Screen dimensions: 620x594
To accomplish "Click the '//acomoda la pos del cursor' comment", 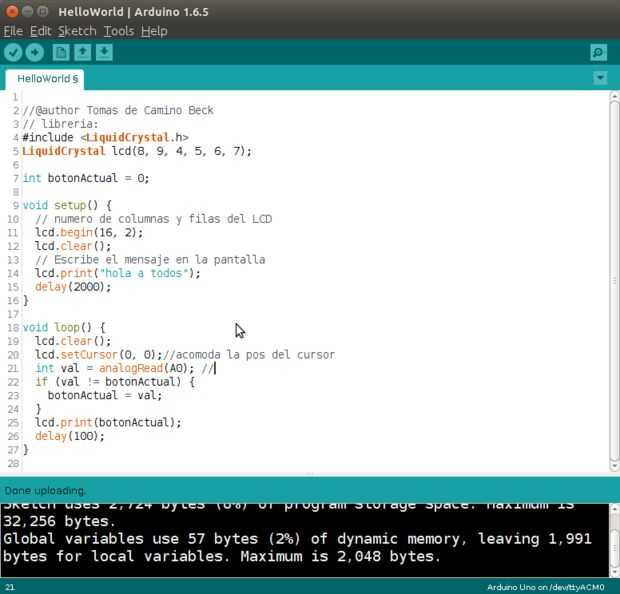I will pyautogui.click(x=249, y=355).
